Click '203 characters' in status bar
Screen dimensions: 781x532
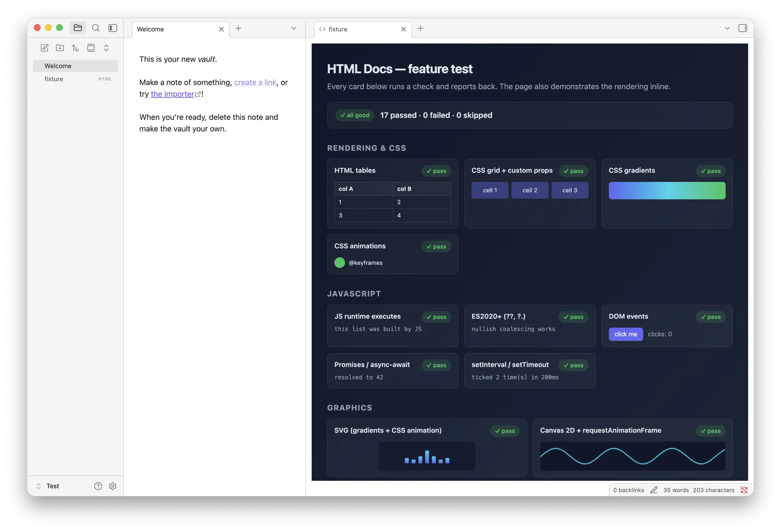point(714,490)
